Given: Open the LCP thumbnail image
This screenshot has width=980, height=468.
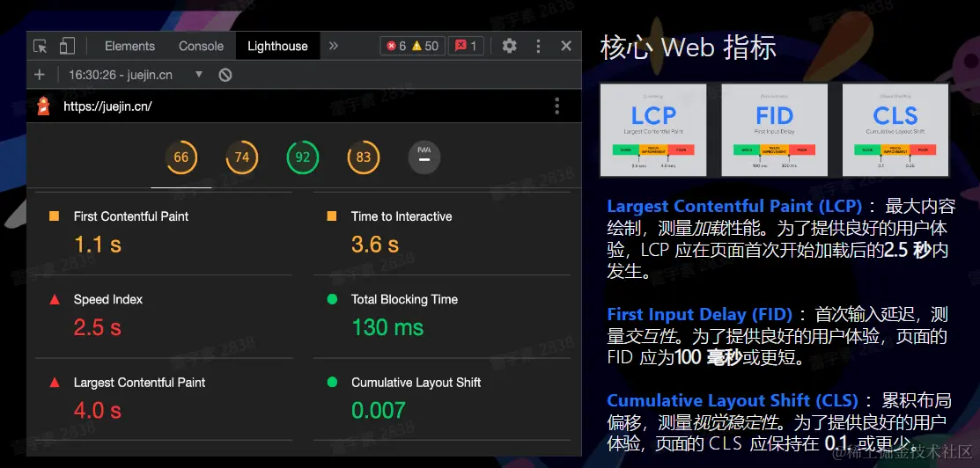Looking at the screenshot, I should (653, 130).
